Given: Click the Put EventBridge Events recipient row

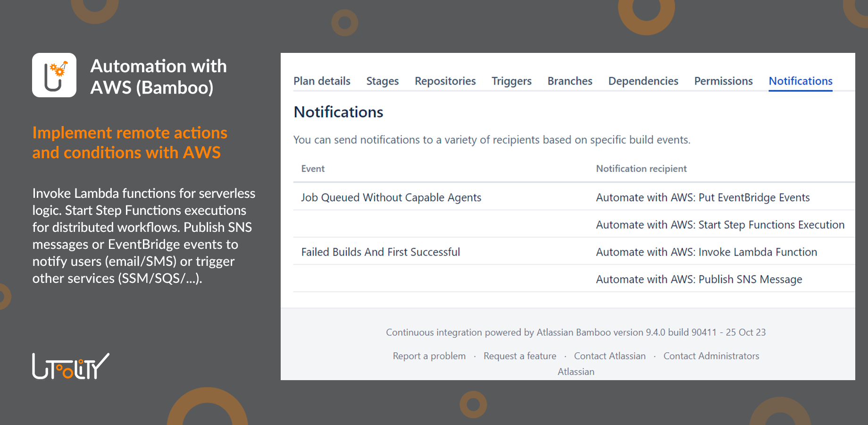Looking at the screenshot, I should pos(702,197).
